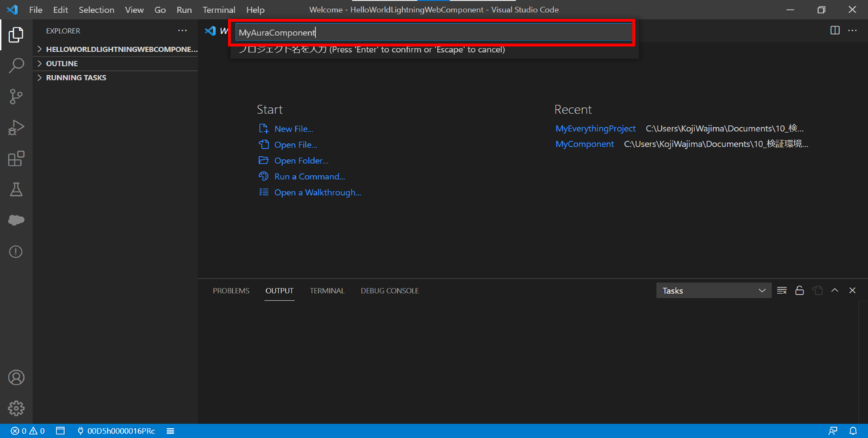Open the Testing beaker view
This screenshot has width=868, height=438.
click(16, 189)
